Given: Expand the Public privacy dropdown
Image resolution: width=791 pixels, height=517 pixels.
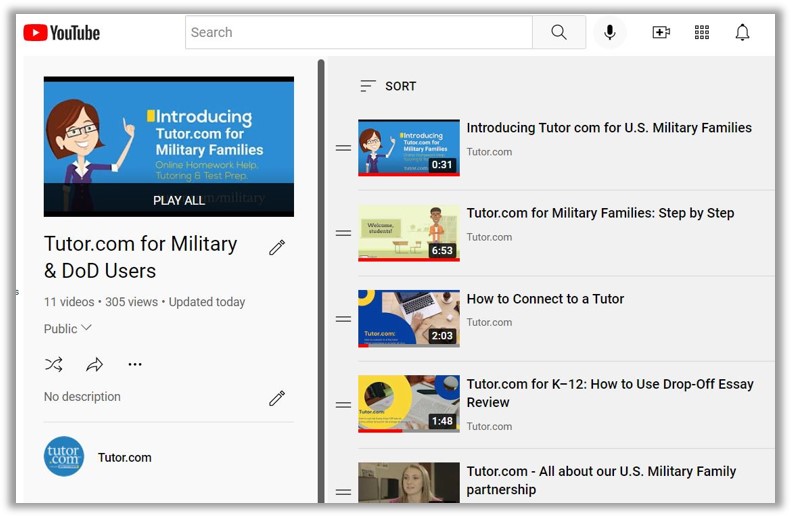Looking at the screenshot, I should coord(68,328).
